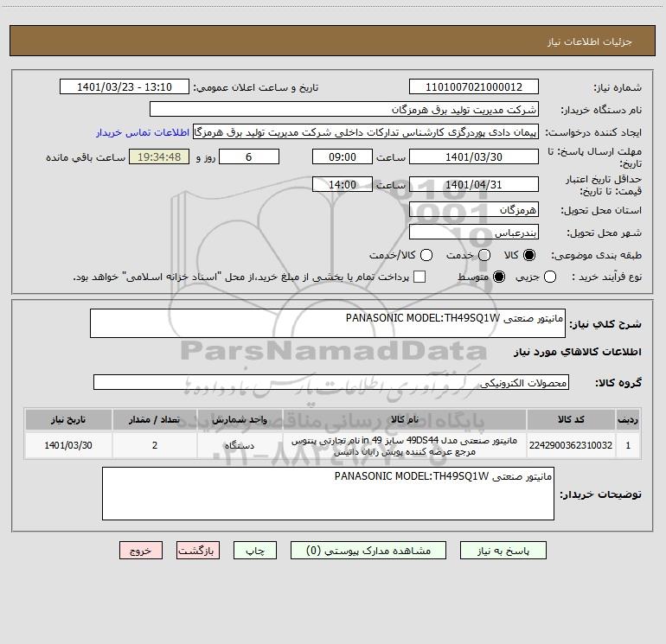The width and height of the screenshot is (666, 644).
Task: Click the گروه کالا field
Action: [331, 382]
